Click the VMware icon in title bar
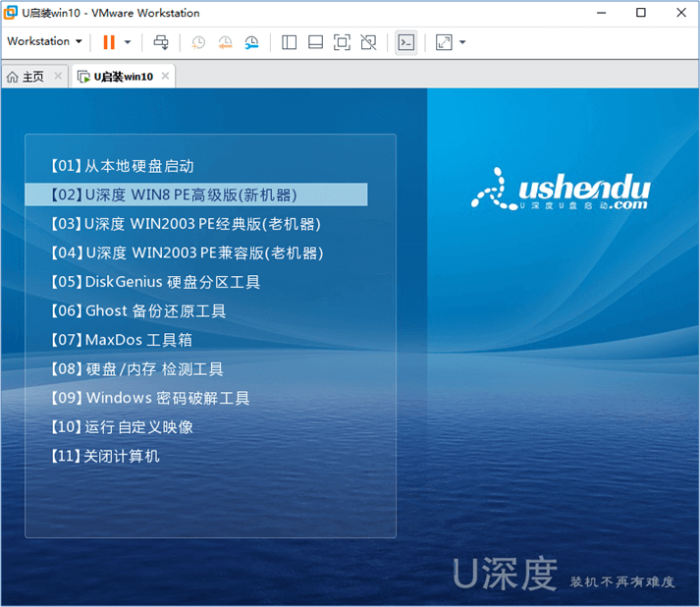 (x=10, y=13)
